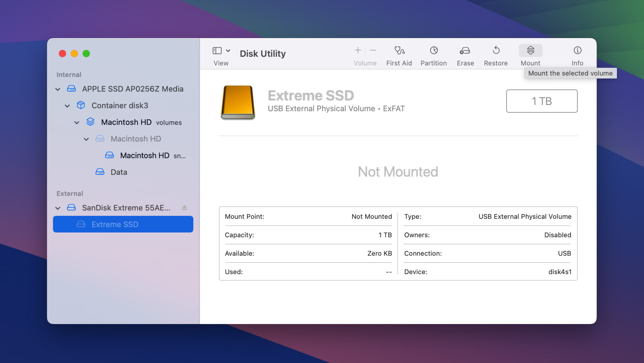Select the Extreme SSD sidebar entry
The width and height of the screenshot is (644, 363).
115,224
